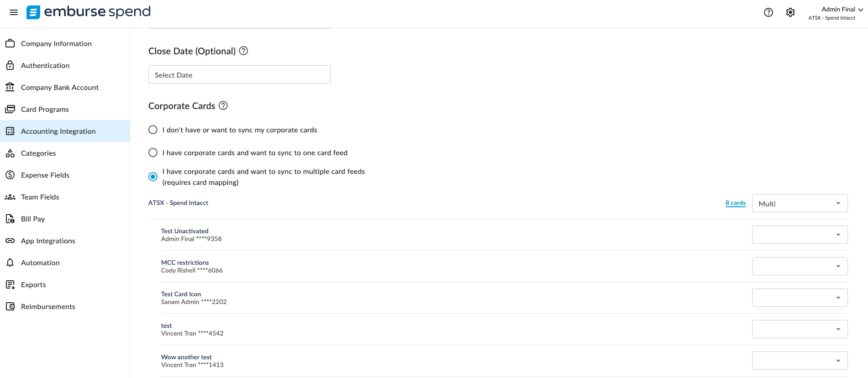The width and height of the screenshot is (868, 378).
Task: Open the settings gear icon
Action: coord(790,12)
